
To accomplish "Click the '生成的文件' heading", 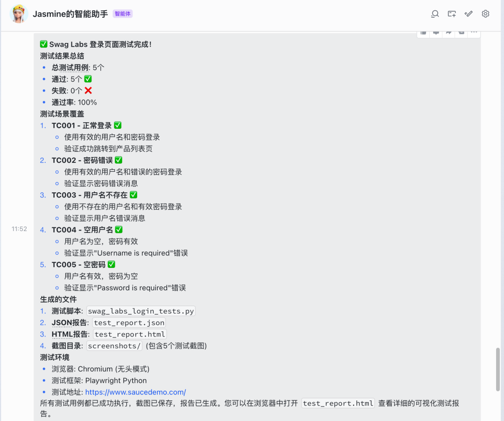I will (58, 300).
